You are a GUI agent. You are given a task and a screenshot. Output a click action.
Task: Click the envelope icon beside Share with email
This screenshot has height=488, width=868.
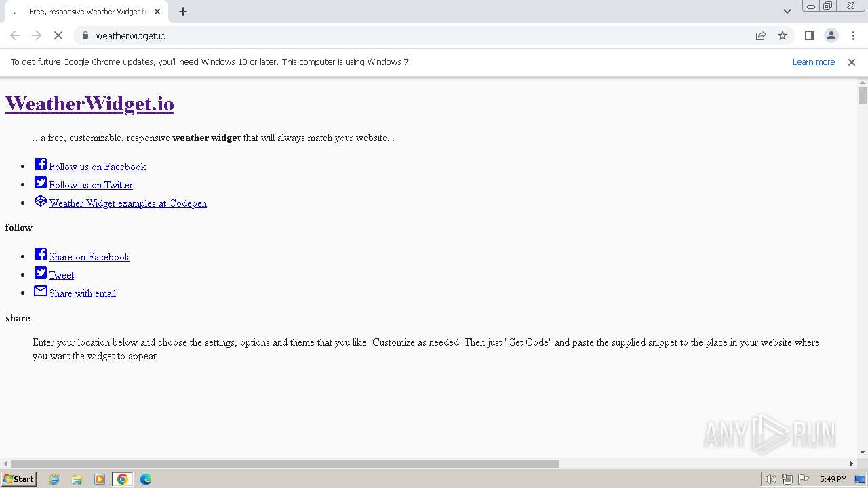pos(41,291)
